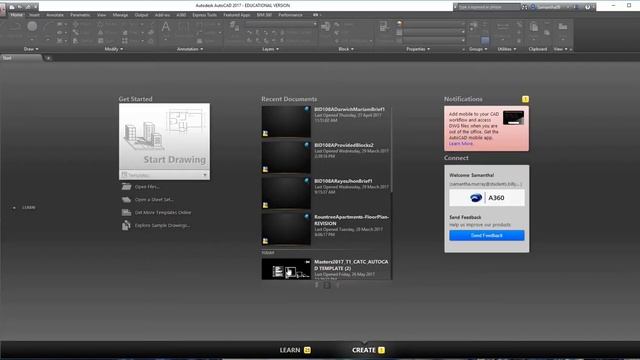Image resolution: width=640 pixels, height=360 pixels.
Task: Click the Text (A) tool in ribbon
Action: (166, 27)
